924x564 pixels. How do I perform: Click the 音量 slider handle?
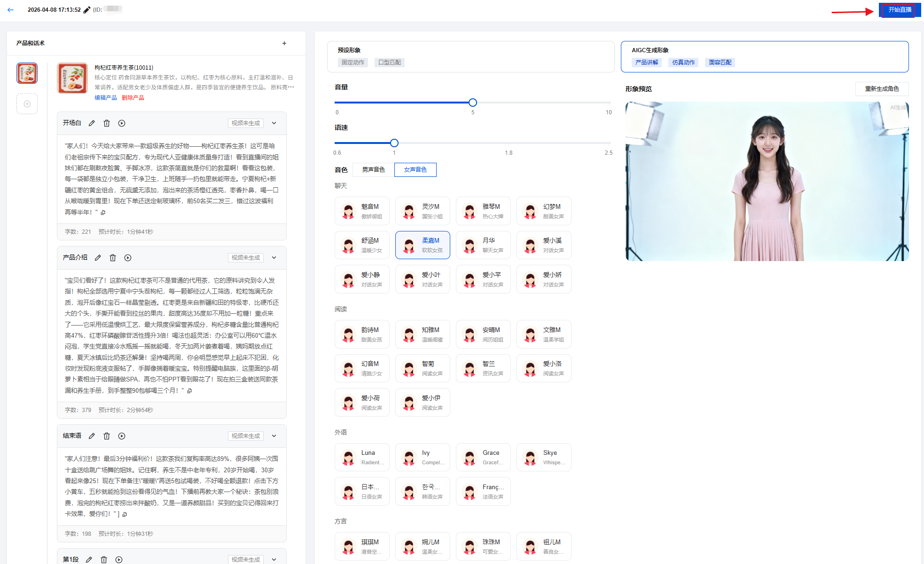(x=473, y=103)
